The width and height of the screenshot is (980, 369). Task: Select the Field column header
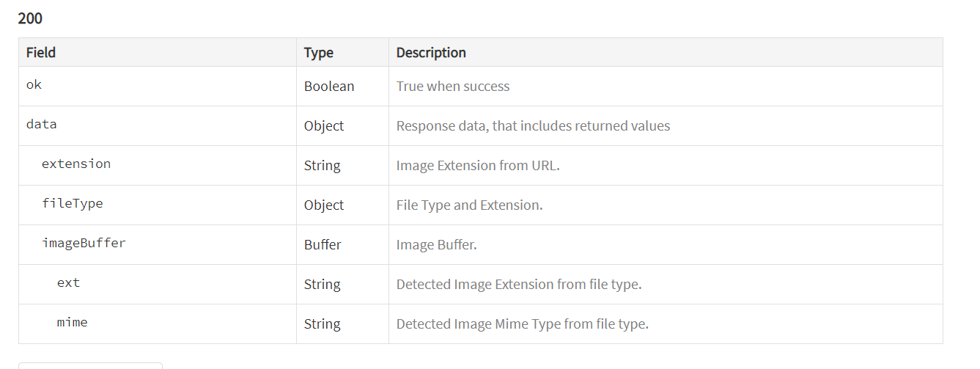click(x=41, y=52)
